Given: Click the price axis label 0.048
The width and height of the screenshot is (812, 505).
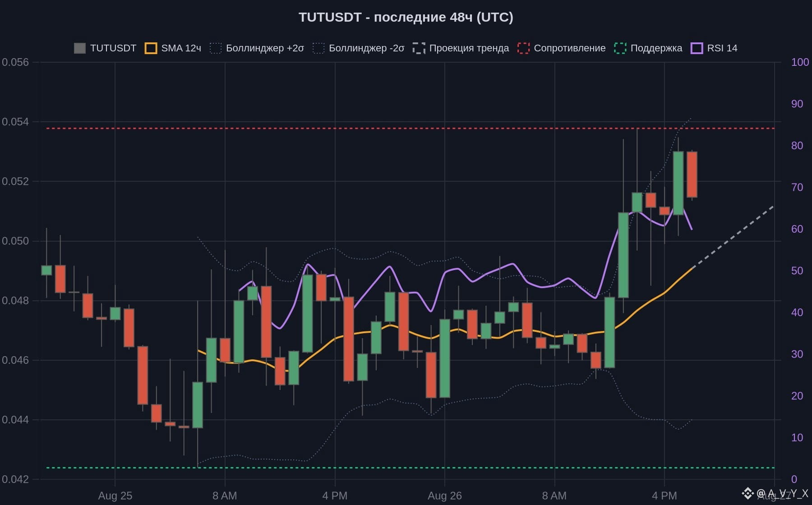Looking at the screenshot, I should tap(15, 300).
